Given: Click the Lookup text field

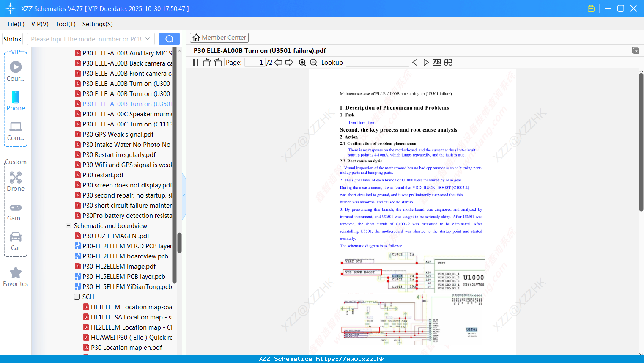Looking at the screenshot, I should click(x=377, y=62).
